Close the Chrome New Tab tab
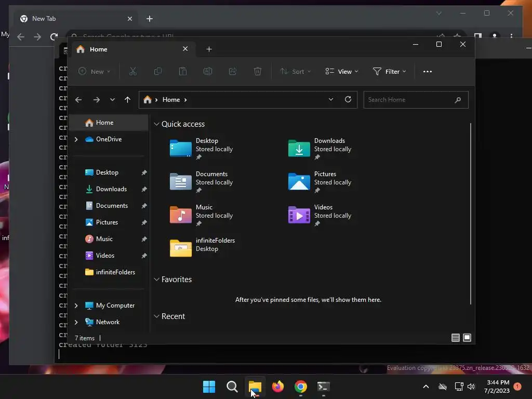532x399 pixels. pyautogui.click(x=129, y=19)
